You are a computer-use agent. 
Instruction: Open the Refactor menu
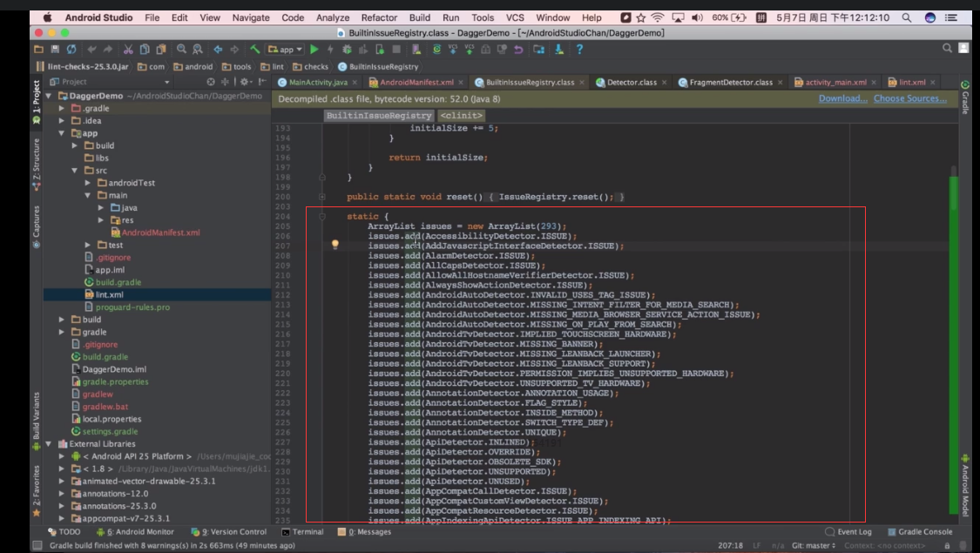tap(379, 17)
